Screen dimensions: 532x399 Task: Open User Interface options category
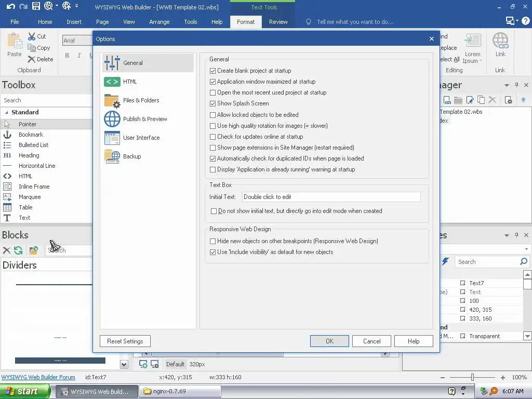(148, 137)
